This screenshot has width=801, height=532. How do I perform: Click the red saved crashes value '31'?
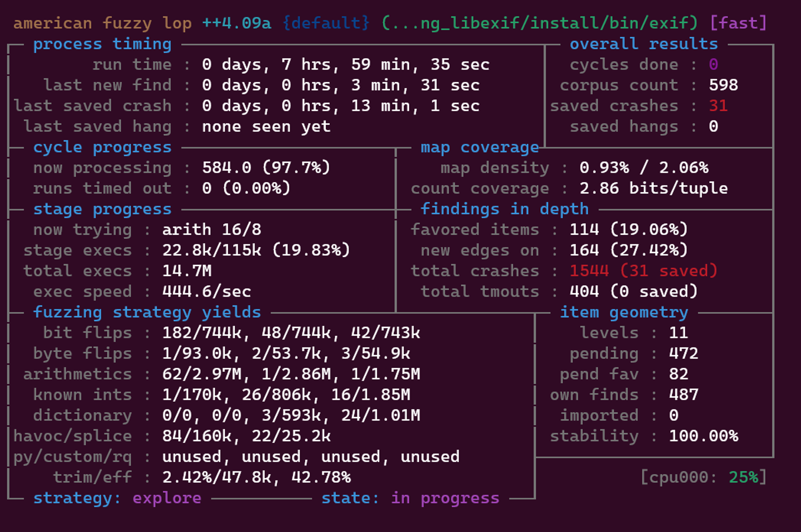pos(718,106)
